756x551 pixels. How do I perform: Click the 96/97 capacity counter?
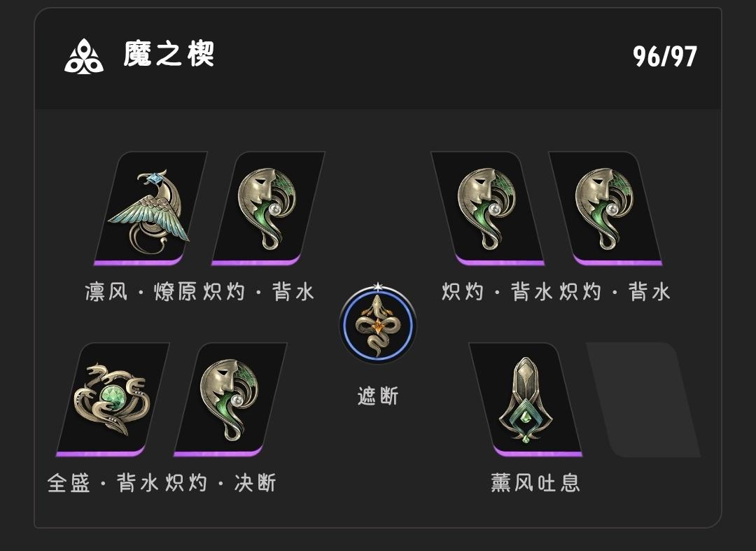[x=665, y=57]
